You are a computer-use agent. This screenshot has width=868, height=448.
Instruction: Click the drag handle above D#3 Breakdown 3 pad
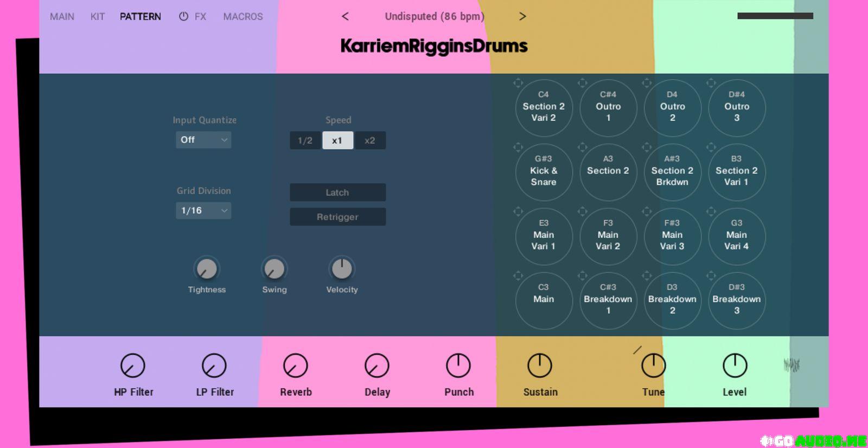tap(711, 276)
